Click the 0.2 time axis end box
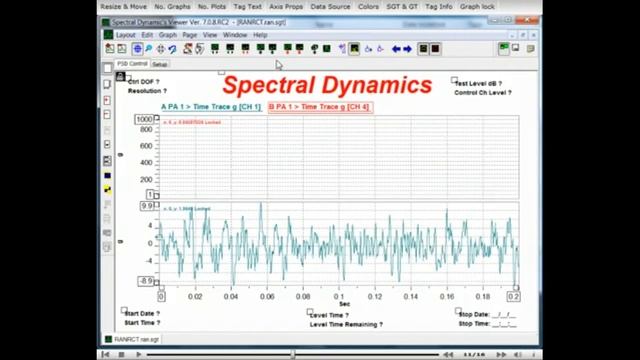The width and height of the screenshot is (640, 360). (513, 297)
